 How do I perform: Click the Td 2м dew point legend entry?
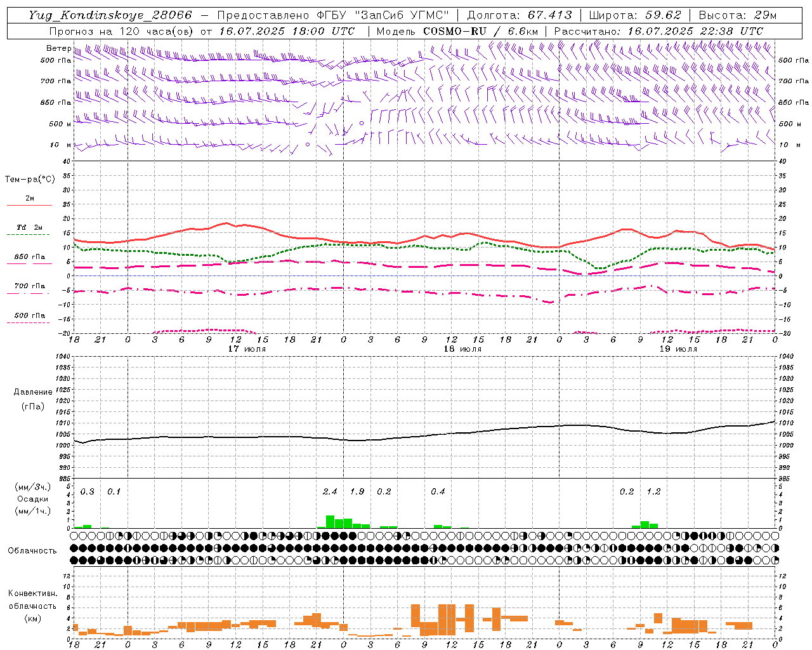tap(30, 227)
